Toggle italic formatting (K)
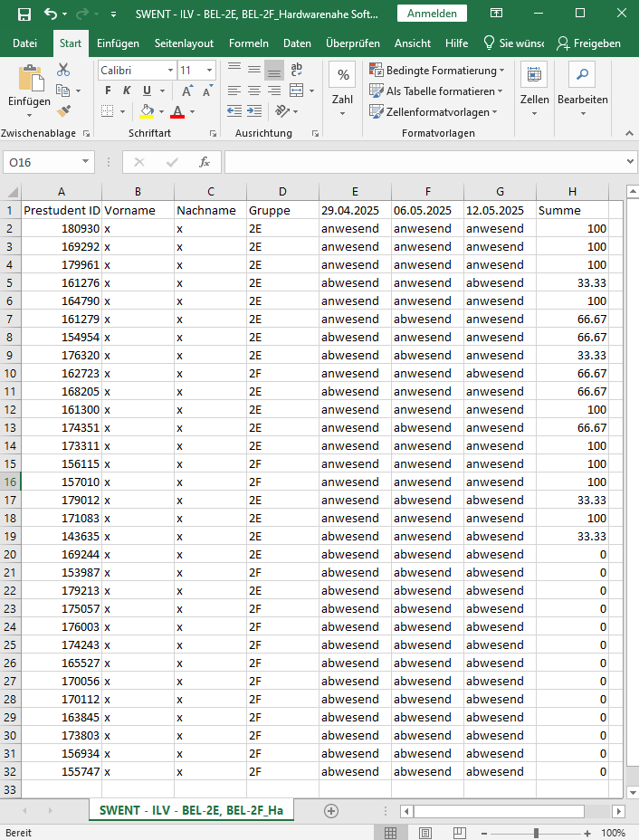The image size is (639, 840). (x=128, y=91)
